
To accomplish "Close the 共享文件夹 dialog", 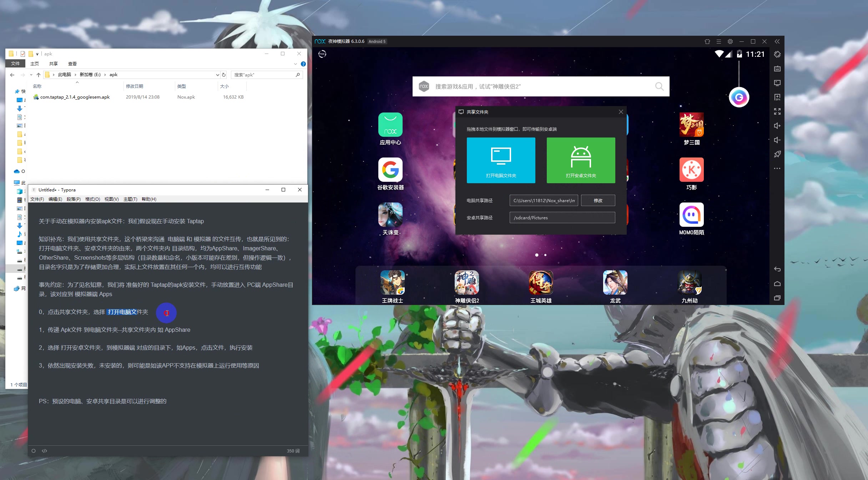I will [x=621, y=112].
